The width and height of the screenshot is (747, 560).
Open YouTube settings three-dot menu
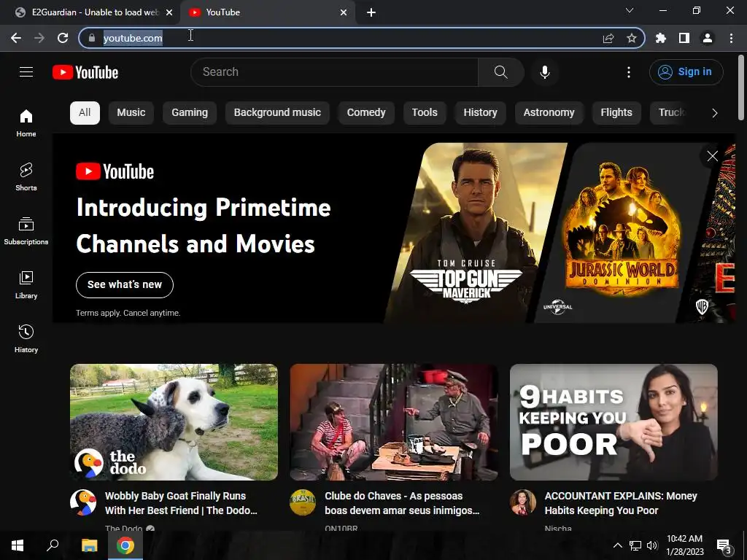click(x=629, y=72)
